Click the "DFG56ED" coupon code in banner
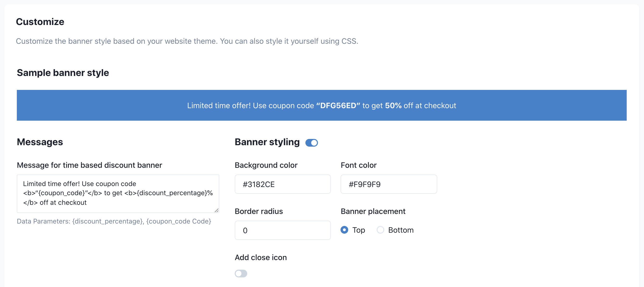This screenshot has height=287, width=644. click(338, 106)
